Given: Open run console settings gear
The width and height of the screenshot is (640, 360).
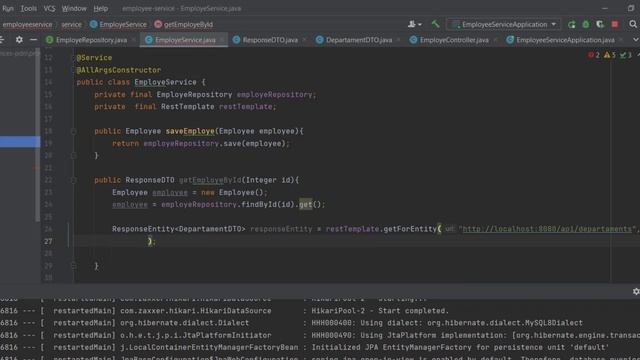Looking at the screenshot, I should [x=636, y=291].
